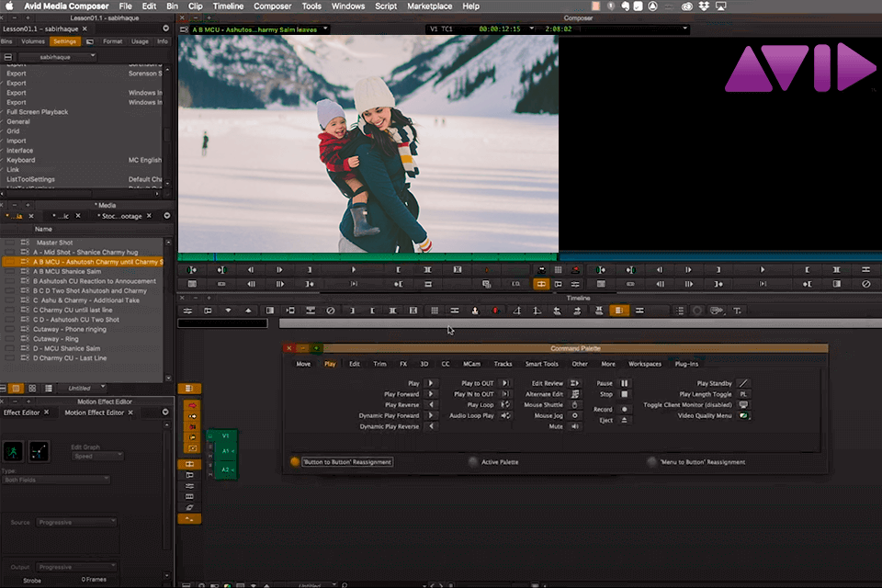Click the source monitor video preview
Viewport: 882px width, 588px height.
coord(367,143)
